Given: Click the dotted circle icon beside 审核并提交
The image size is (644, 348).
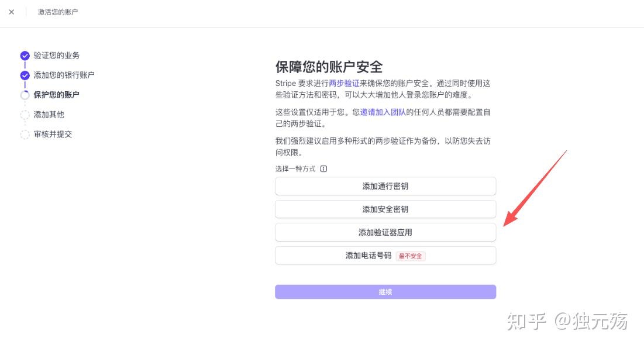Looking at the screenshot, I should tap(25, 135).
